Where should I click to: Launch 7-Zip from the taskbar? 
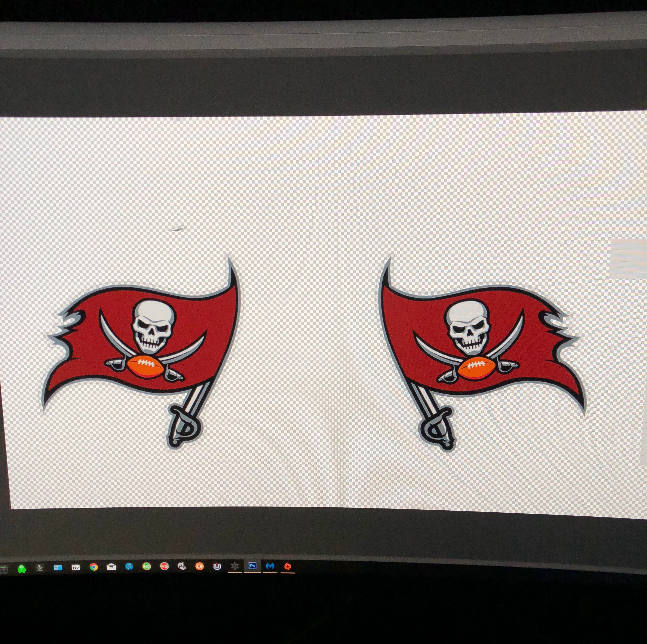click(x=76, y=567)
